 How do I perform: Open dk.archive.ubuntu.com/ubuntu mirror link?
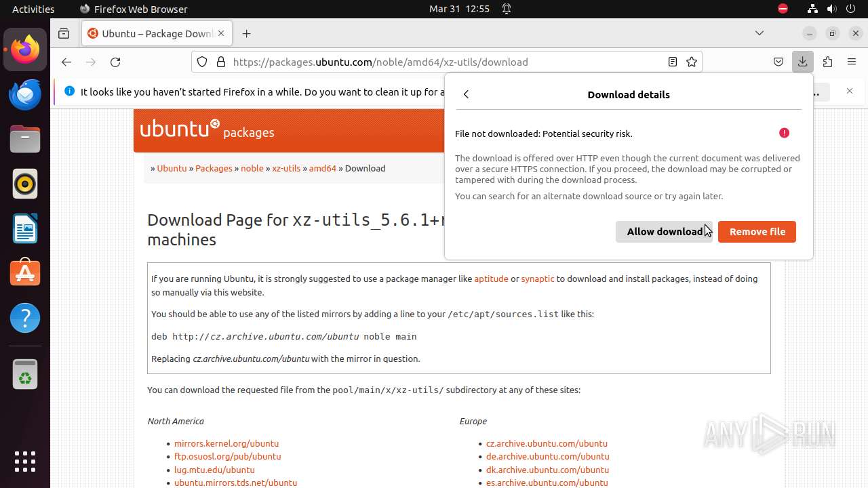(547, 470)
